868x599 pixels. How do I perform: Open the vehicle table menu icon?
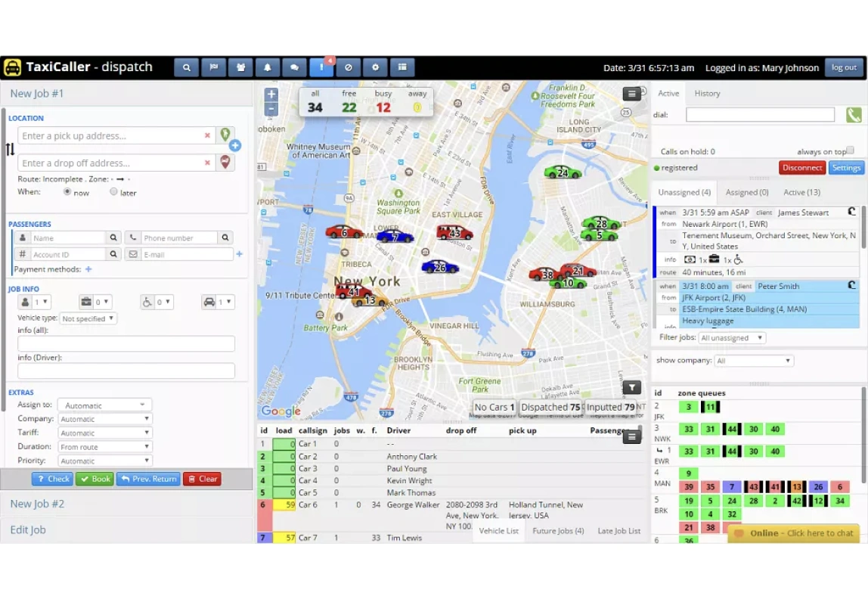coord(631,437)
